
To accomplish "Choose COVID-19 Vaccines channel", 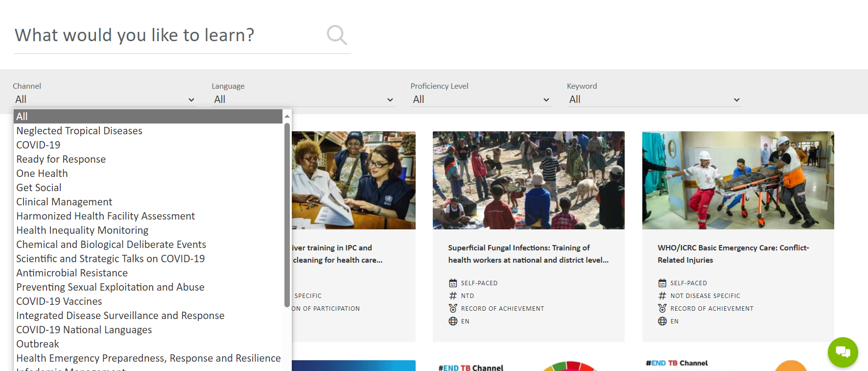I will point(148,301).
